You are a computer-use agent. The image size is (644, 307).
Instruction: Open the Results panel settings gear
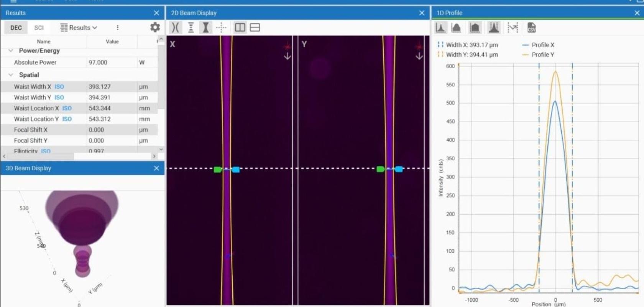pos(155,27)
